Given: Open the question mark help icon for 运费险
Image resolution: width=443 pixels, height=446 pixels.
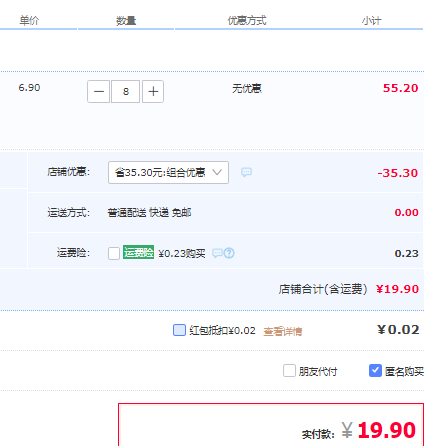Looking at the screenshot, I should tap(229, 253).
